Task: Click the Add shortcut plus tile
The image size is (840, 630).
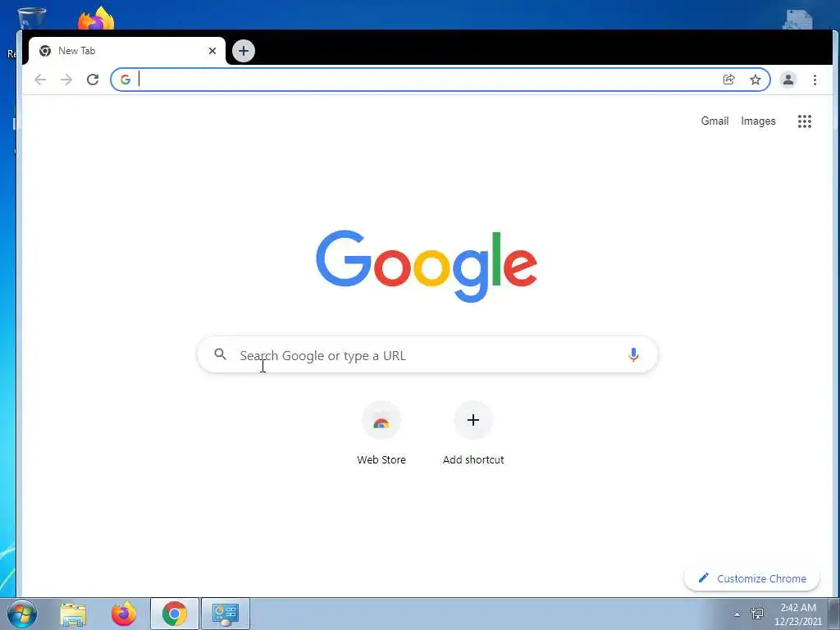Action: point(473,421)
